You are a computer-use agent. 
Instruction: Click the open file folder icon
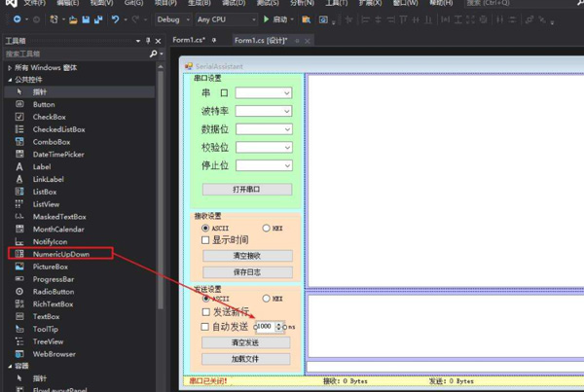(x=73, y=19)
